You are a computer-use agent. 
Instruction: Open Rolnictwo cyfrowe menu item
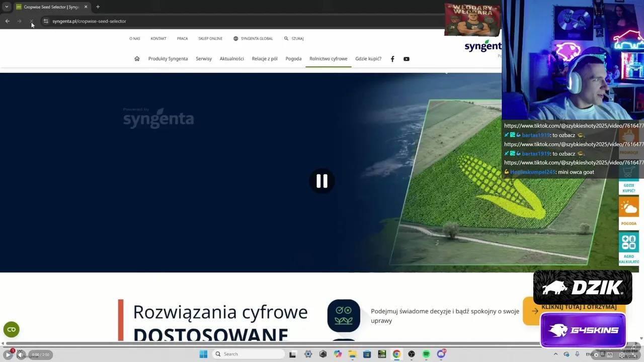click(329, 59)
